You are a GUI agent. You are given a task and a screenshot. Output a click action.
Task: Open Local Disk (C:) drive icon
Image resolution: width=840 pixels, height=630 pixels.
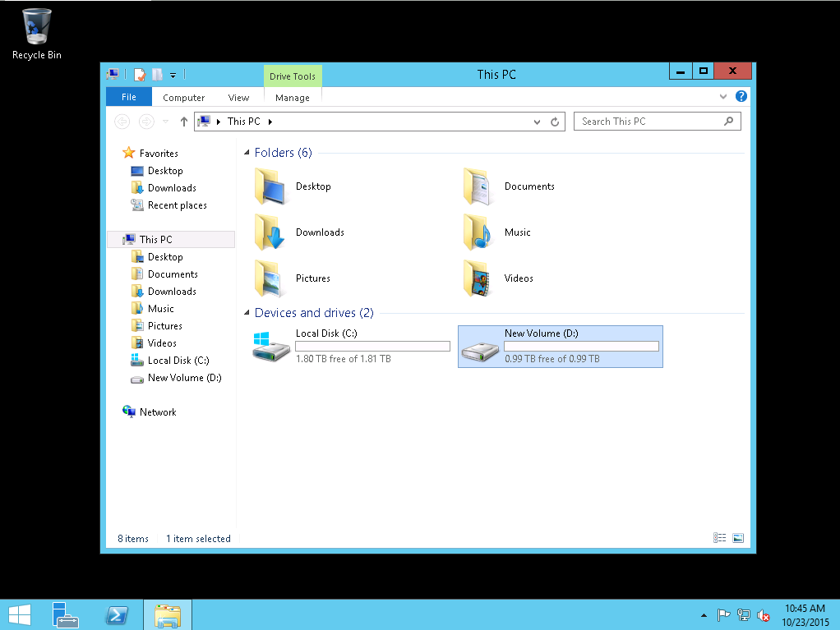[x=272, y=347]
